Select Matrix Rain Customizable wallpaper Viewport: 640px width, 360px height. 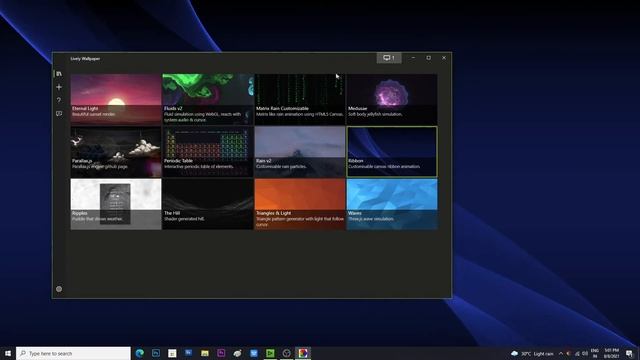[x=300, y=99]
